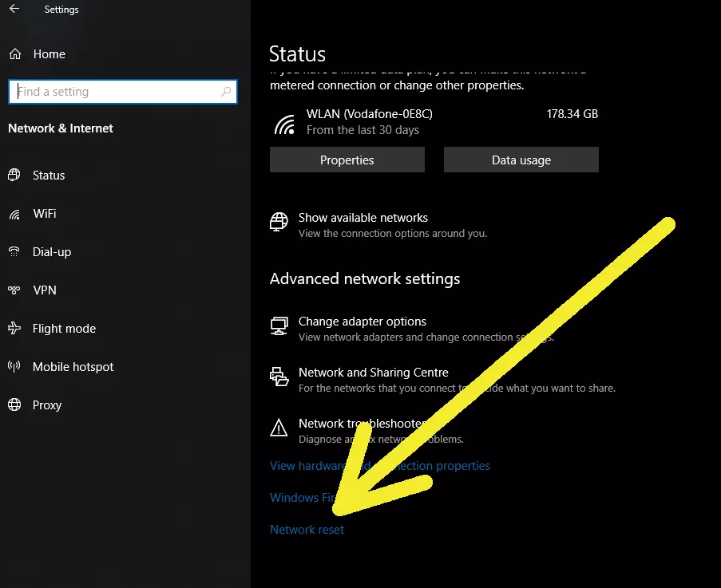Open the Mobile hotspot settings page
This screenshot has width=721, height=588.
[x=73, y=367]
